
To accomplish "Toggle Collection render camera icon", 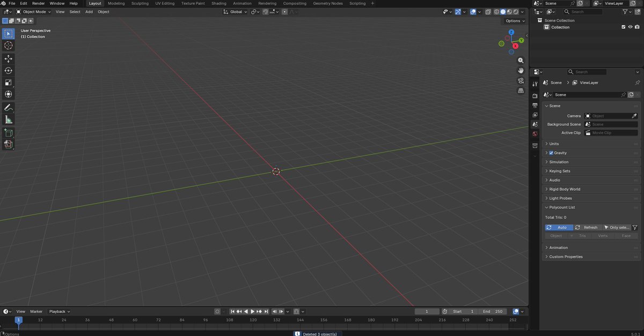I will click(x=637, y=27).
